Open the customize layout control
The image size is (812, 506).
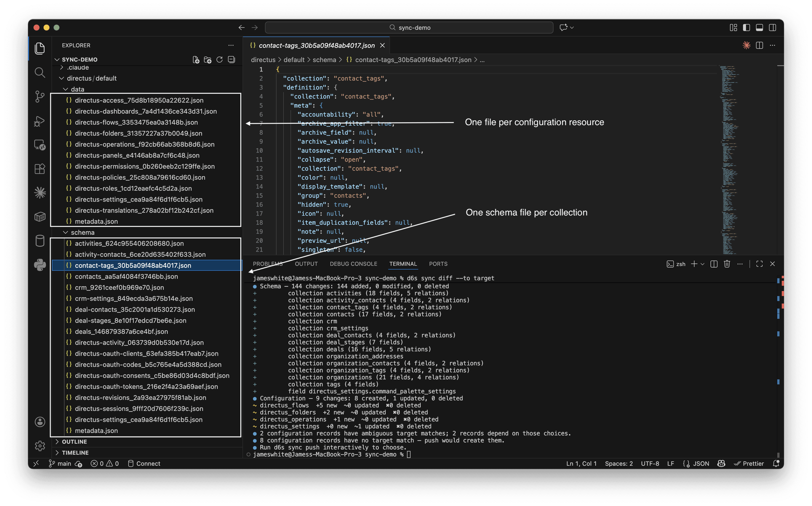pos(733,28)
